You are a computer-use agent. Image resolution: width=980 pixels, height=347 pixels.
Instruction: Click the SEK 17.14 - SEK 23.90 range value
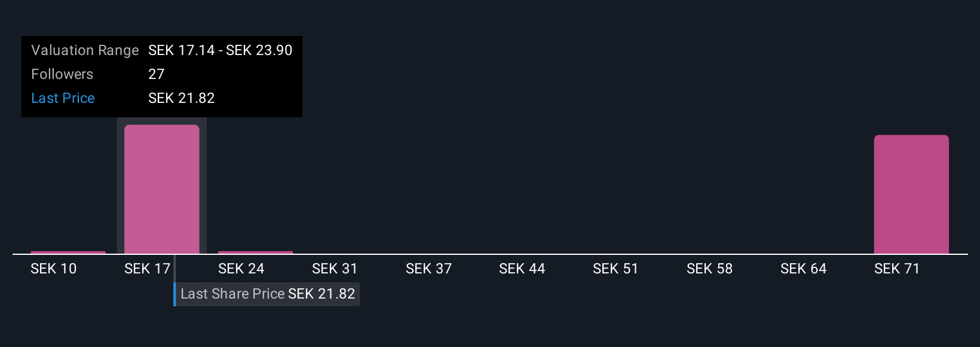click(220, 50)
